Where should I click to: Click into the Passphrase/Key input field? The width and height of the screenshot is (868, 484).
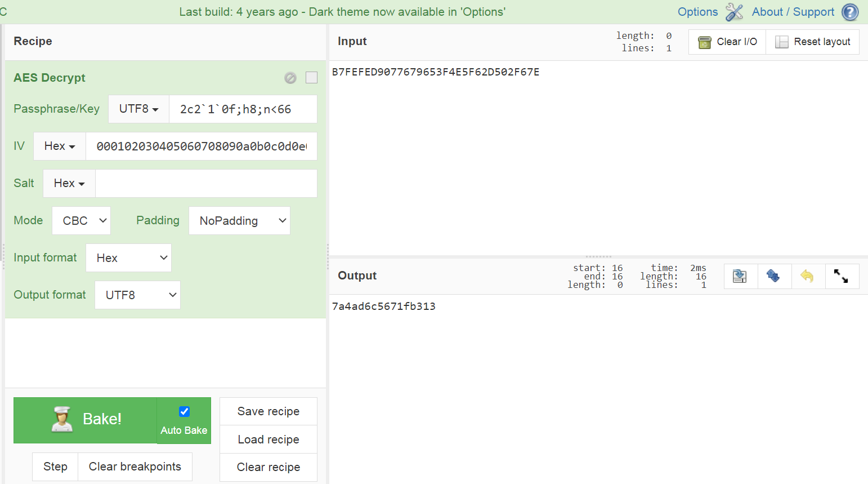pyautogui.click(x=243, y=109)
